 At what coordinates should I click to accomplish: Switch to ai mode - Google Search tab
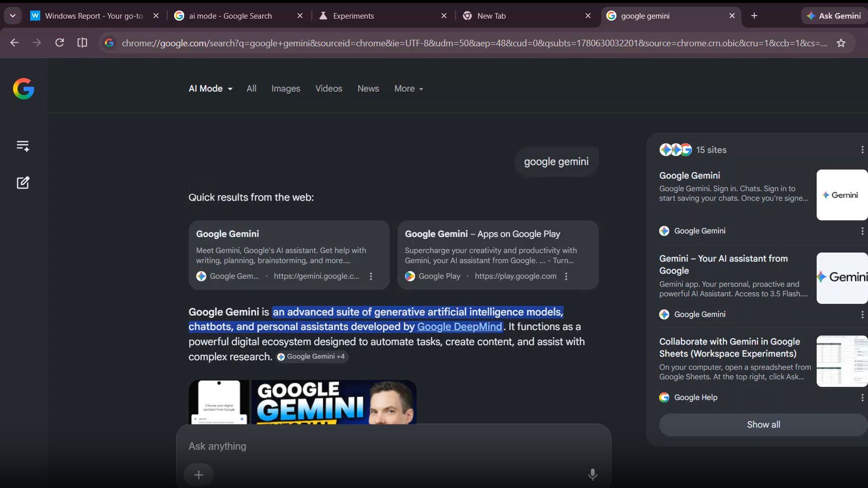point(230,16)
